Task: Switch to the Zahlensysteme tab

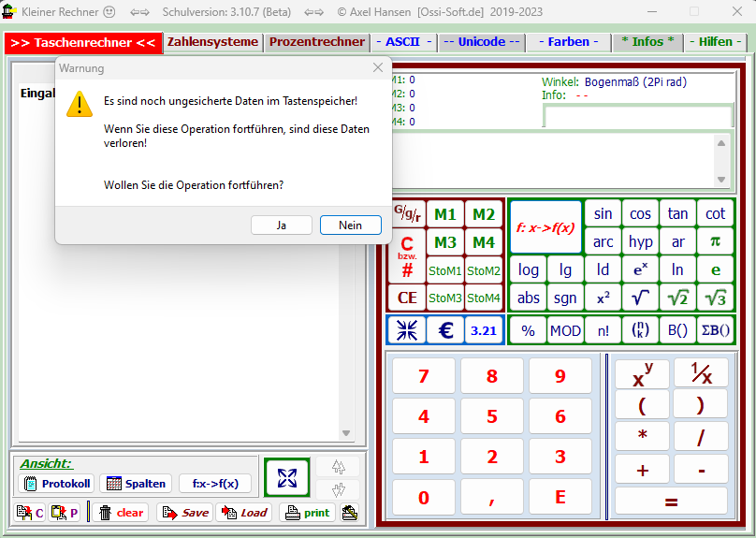Action: tap(212, 42)
